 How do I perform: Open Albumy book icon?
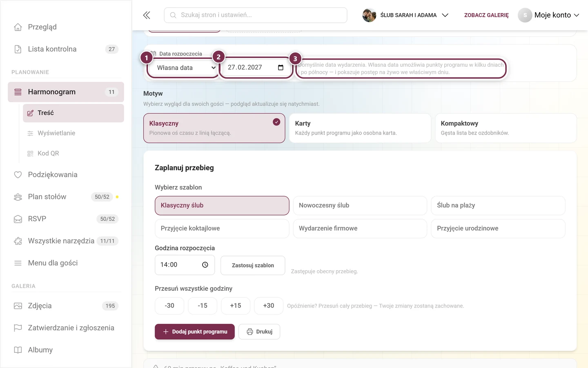point(18,350)
